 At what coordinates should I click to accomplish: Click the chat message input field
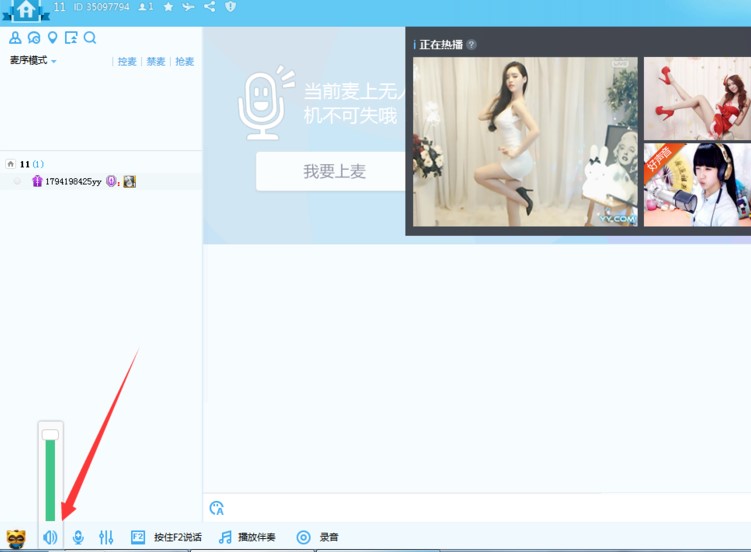(486, 508)
